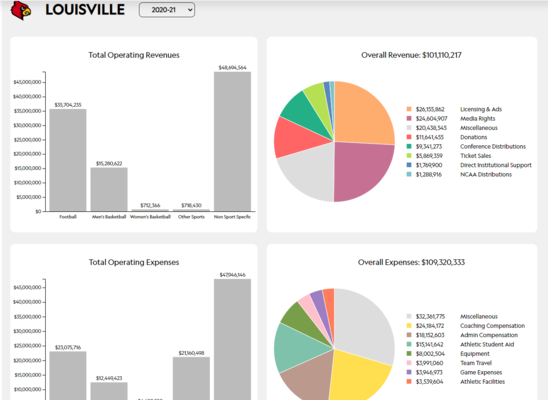This screenshot has height=400, width=548.
Task: Click the 'Athletic Student Aid' legend label
Action: pos(487,344)
